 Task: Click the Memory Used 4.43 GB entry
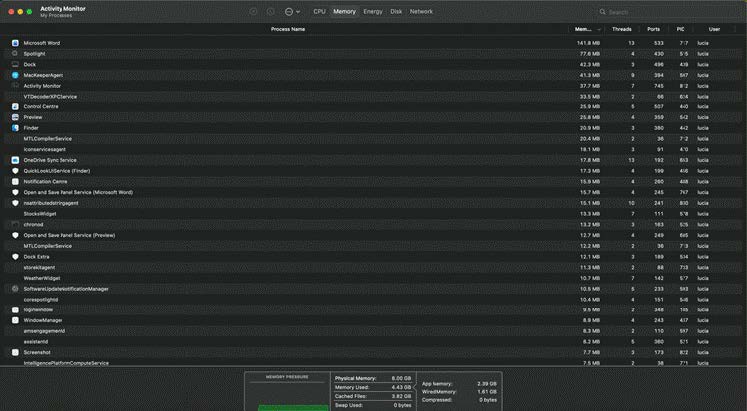(373, 387)
